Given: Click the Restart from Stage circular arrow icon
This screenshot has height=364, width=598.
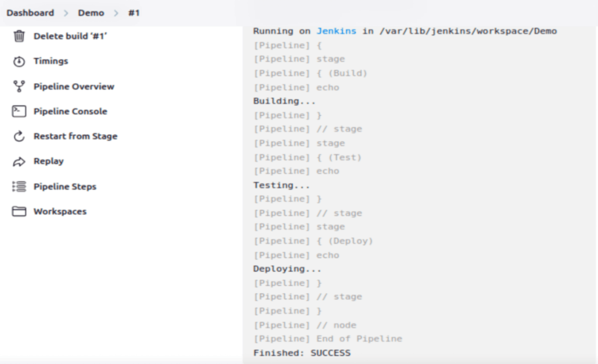Looking at the screenshot, I should click(x=19, y=136).
